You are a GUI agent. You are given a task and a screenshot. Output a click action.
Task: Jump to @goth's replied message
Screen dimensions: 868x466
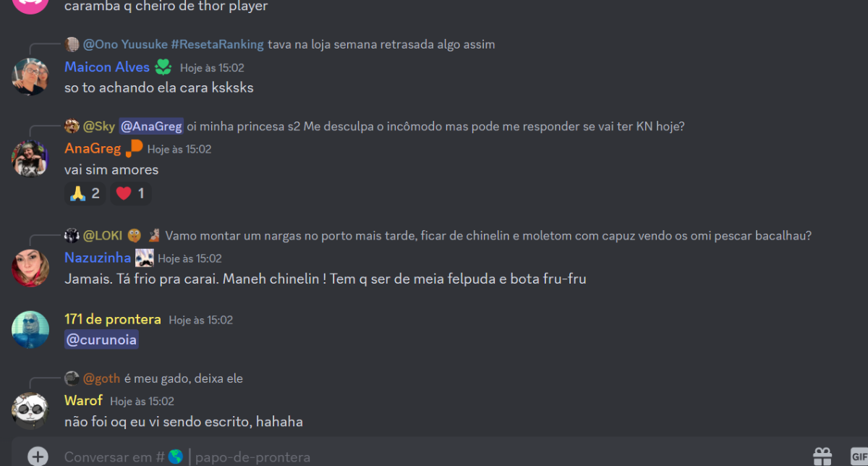click(x=184, y=378)
